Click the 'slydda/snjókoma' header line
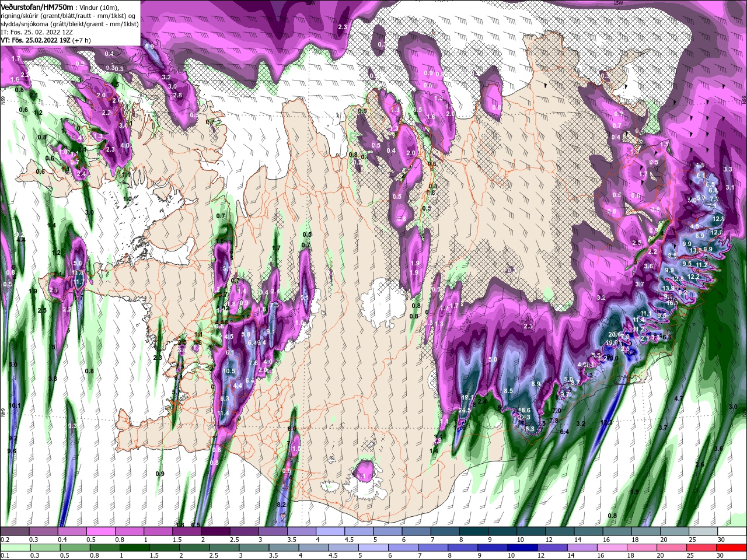This screenshot has width=747, height=560. pyautogui.click(x=69, y=23)
